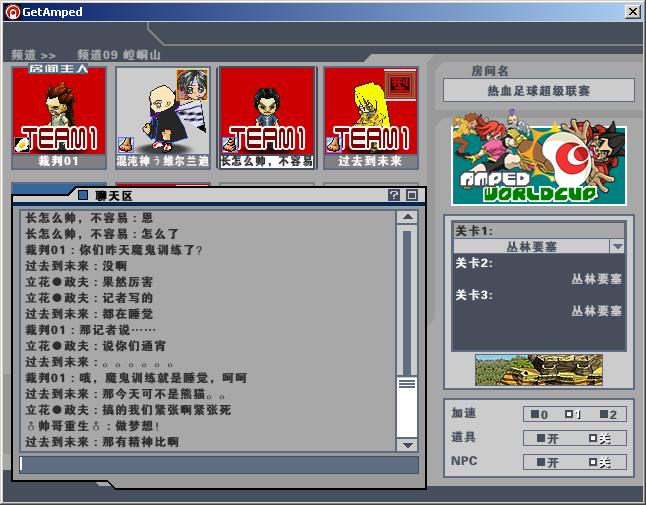Viewport: 646px width, 505px height.
Task: Click the 频道09 崆峒山 channel label
Action: point(118,54)
